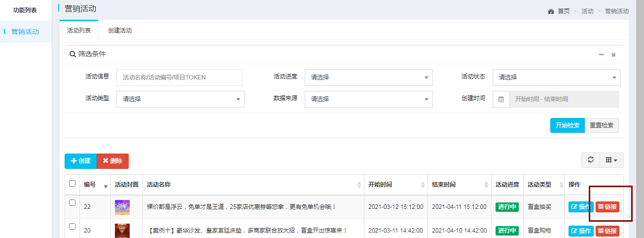This screenshot has height=238, width=644.
Task: Click the start time 2021-03-12 15:12:00
Action: click(x=395, y=207)
